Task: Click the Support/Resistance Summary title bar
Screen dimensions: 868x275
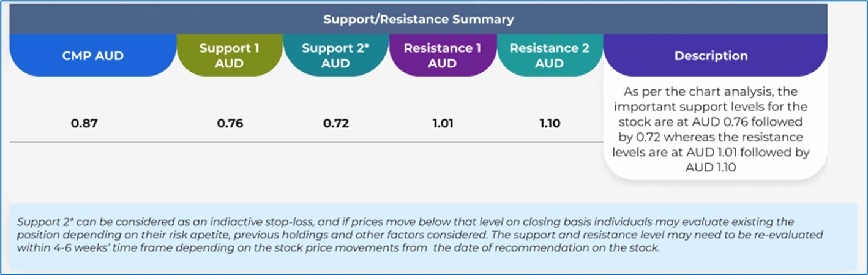Action: pos(418,19)
